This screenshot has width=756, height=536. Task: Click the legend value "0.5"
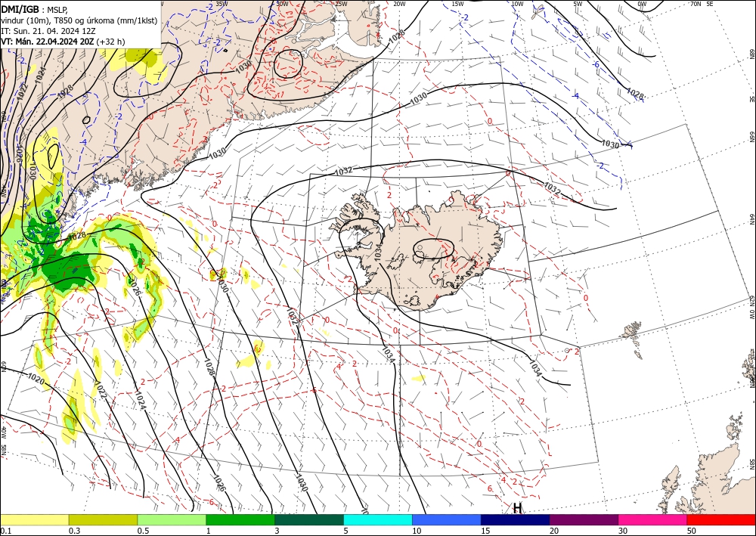[143, 531]
